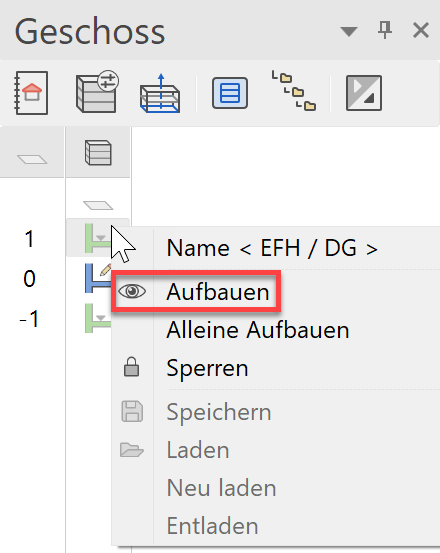Screen dimensions: 440x553
Task: Open the folder tree structure icon
Action: tap(294, 91)
